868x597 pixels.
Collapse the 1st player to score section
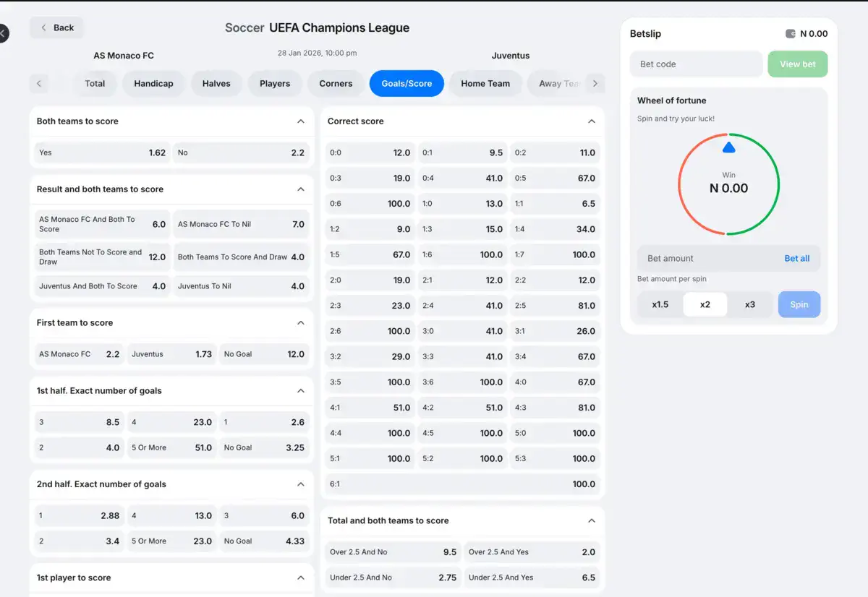click(x=301, y=578)
